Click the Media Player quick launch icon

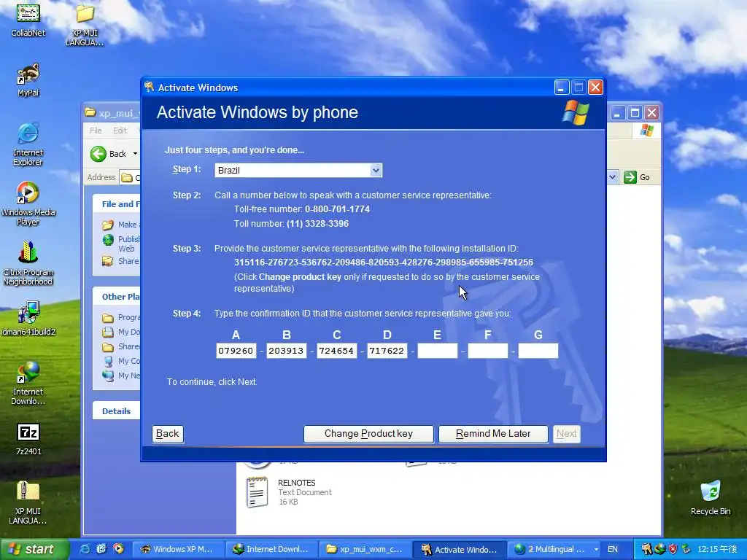coord(118,549)
